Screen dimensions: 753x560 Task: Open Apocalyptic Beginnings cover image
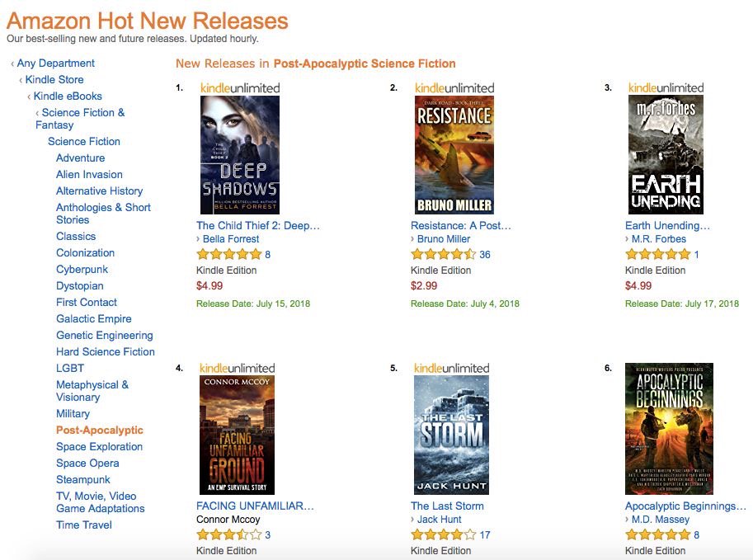pos(669,429)
